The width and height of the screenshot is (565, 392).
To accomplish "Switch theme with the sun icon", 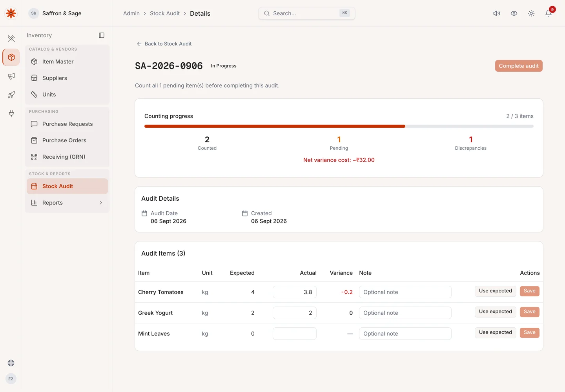I will pyautogui.click(x=531, y=13).
